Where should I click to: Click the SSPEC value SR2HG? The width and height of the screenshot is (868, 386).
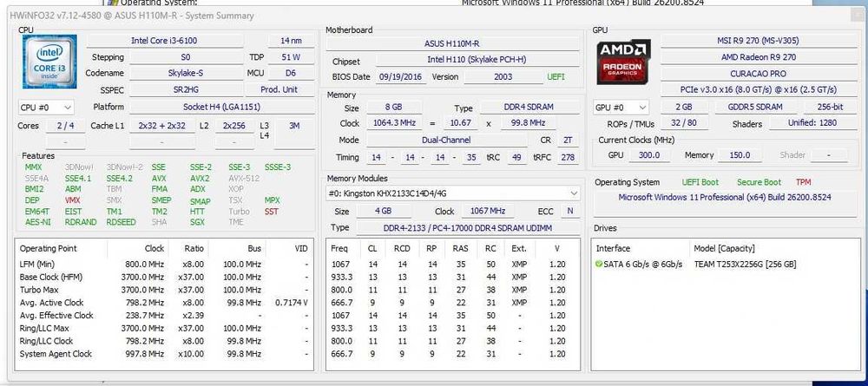pyautogui.click(x=186, y=89)
